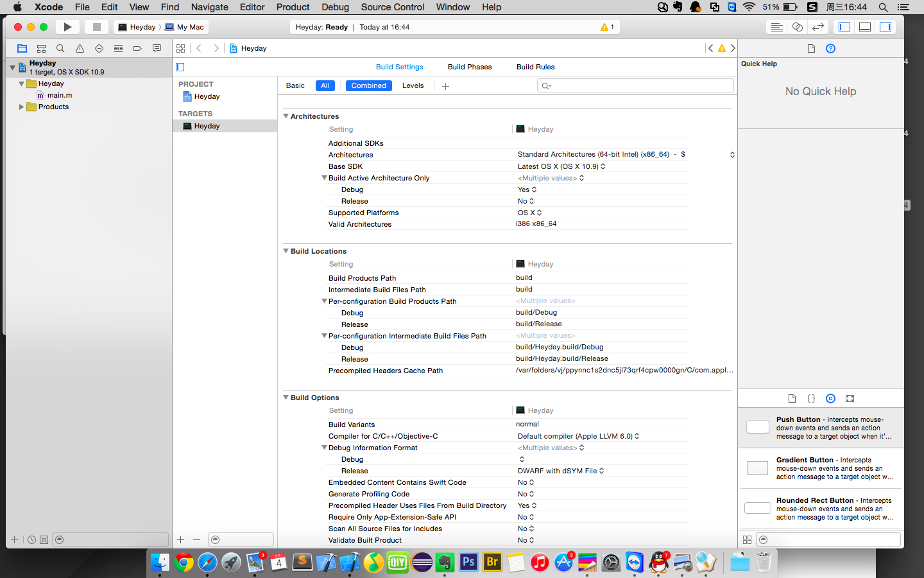
Task: Run the Heyday scheme with the play button
Action: click(x=67, y=27)
